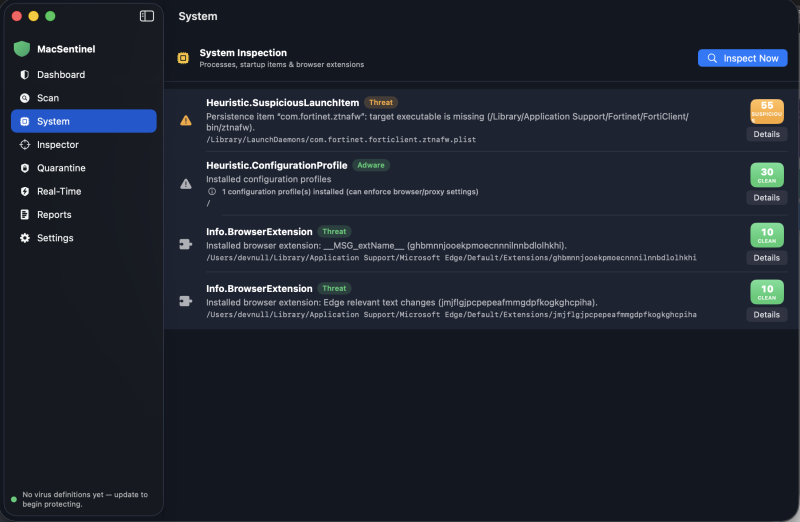Click the green status dot near virus definitions
The width and height of the screenshot is (800, 522).
coord(14,500)
